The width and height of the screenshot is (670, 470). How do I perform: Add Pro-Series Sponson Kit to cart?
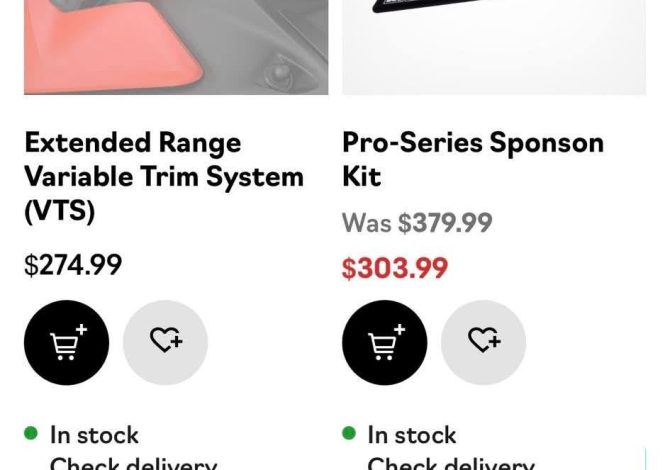tap(384, 343)
